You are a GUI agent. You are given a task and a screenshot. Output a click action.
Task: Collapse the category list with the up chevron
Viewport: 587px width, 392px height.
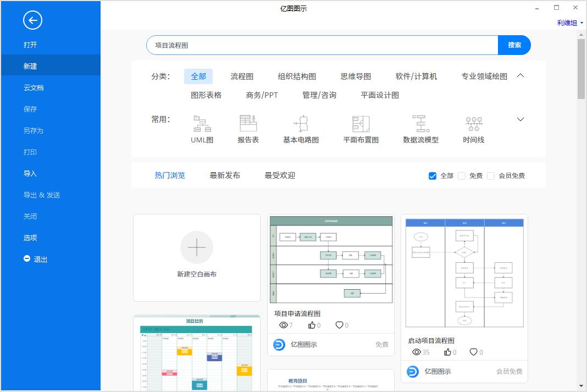(x=520, y=76)
